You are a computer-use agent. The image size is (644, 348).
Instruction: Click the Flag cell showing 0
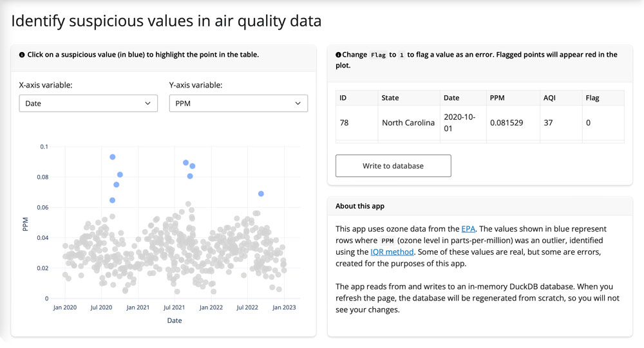click(588, 123)
